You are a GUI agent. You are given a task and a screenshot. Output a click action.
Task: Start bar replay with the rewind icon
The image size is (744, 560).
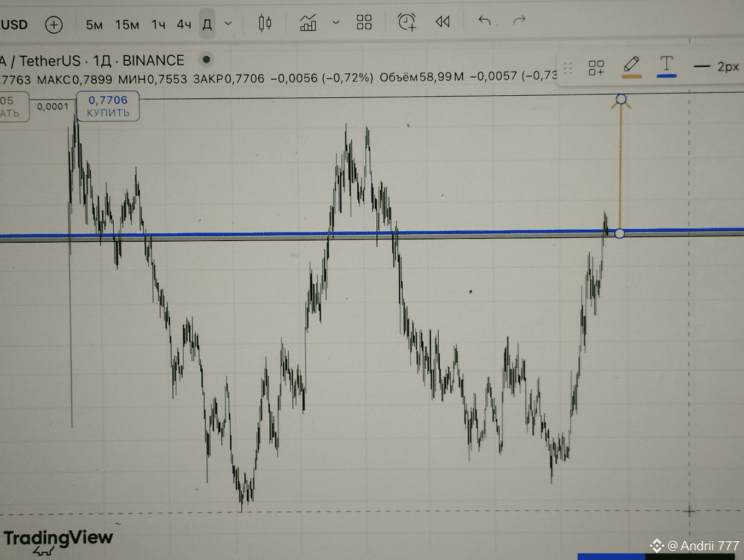point(442,22)
